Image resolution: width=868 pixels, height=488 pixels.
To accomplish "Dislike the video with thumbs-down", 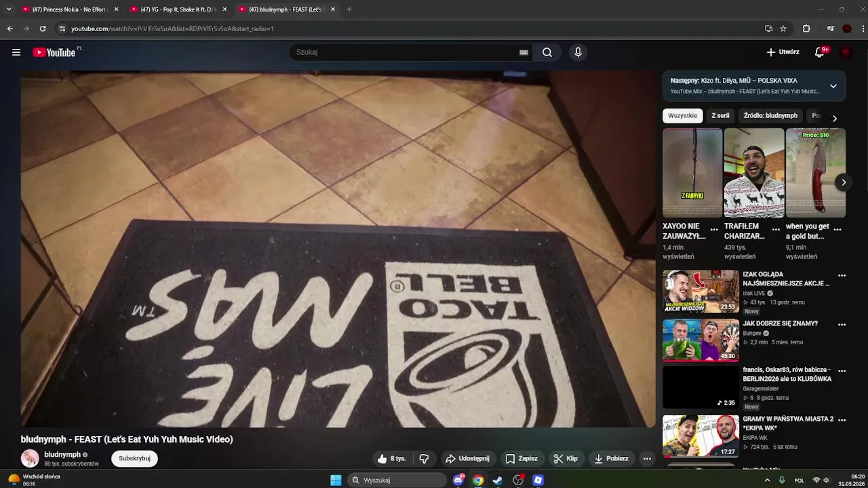I will click(424, 459).
